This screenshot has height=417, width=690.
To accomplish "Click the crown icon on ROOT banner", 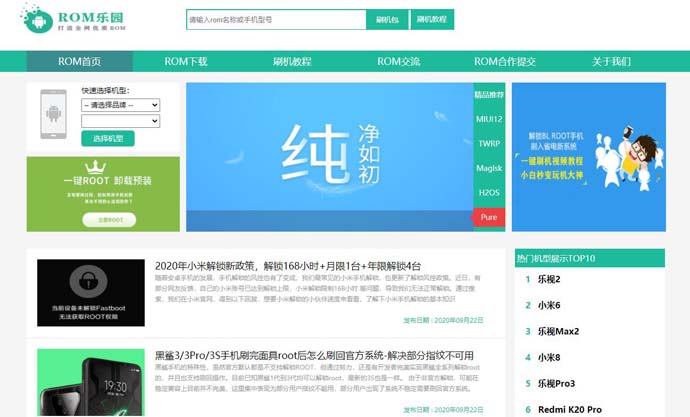I will coord(95,167).
